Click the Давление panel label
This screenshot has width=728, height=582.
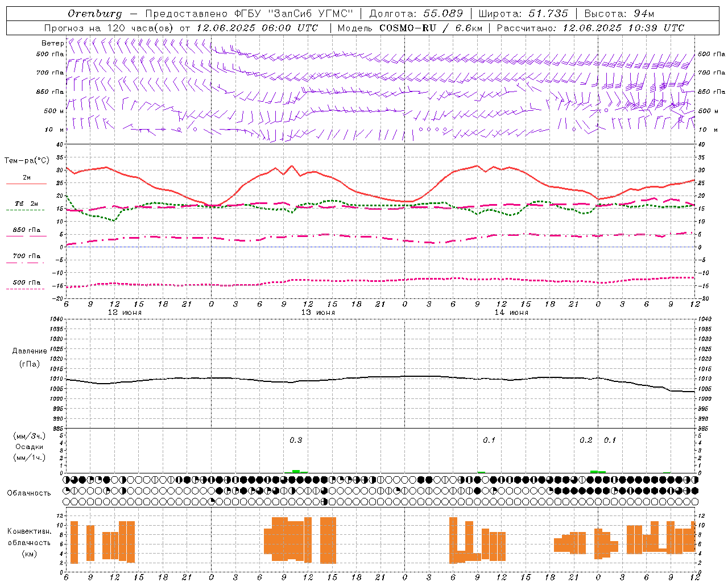pyautogui.click(x=30, y=351)
